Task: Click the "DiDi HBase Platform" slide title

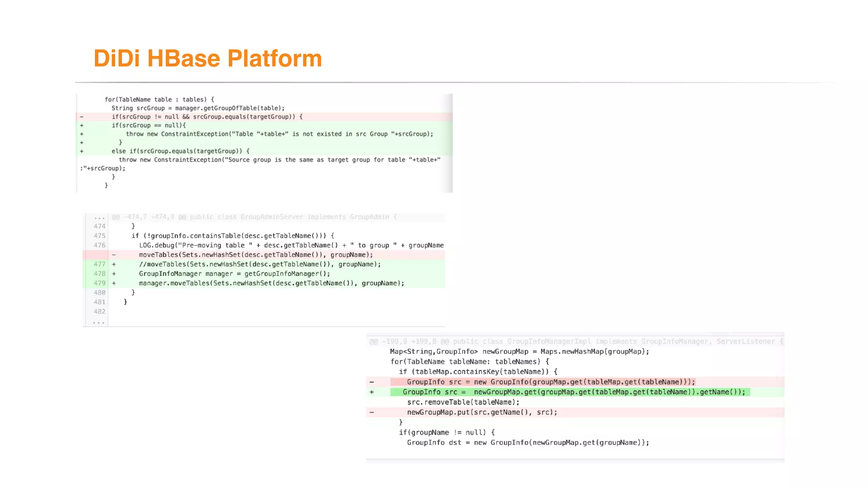Action: [208, 58]
